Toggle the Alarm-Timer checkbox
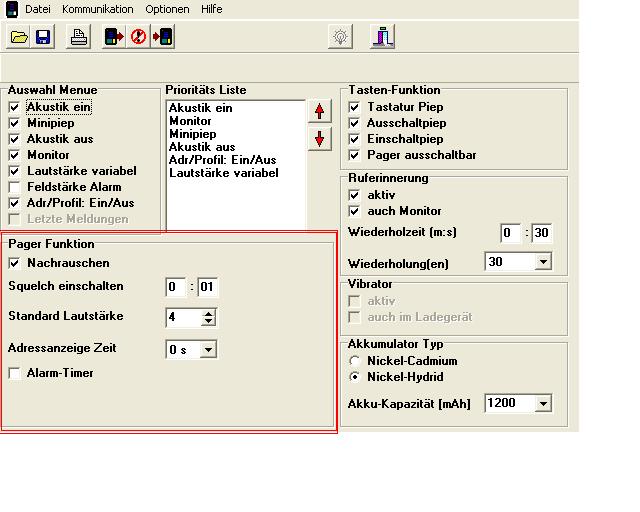This screenshot has width=640, height=512. 14,373
